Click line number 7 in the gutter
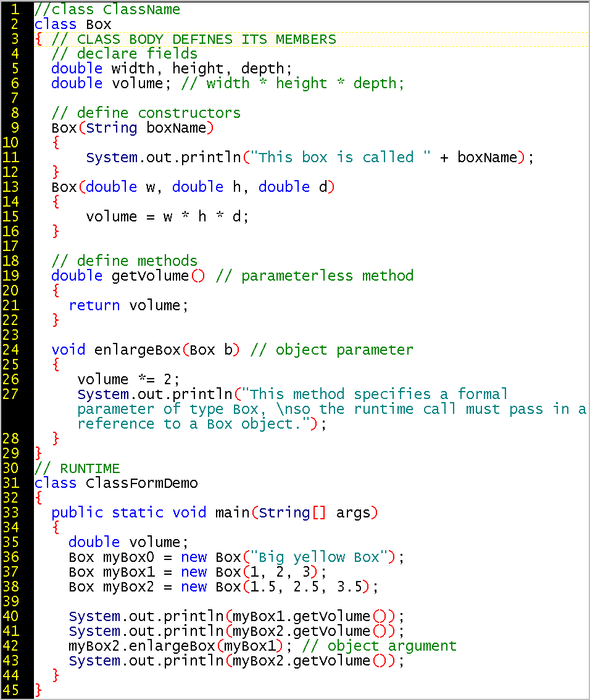This screenshot has height=700, width=590. tap(15, 98)
